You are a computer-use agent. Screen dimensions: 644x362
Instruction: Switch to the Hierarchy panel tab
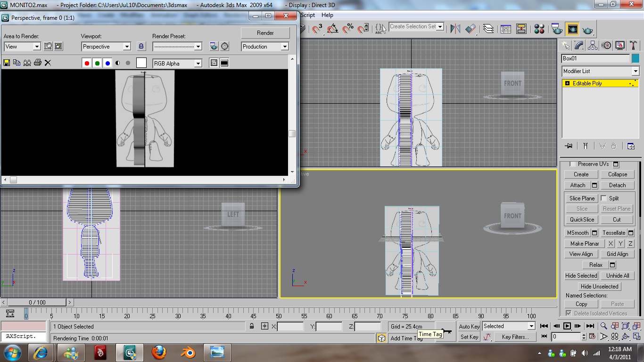click(593, 45)
